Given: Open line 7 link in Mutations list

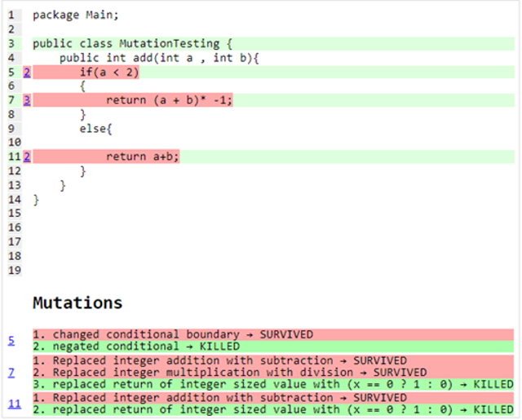Looking at the screenshot, I should [11, 373].
